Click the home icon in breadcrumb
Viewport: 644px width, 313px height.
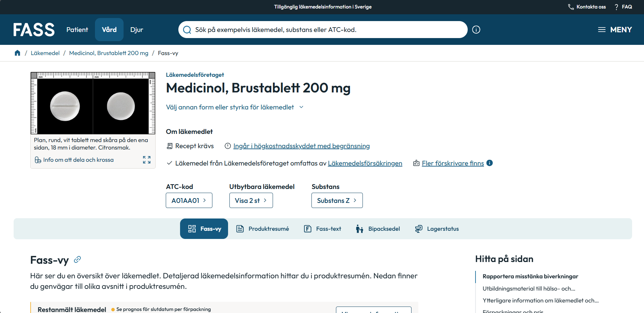coord(17,53)
